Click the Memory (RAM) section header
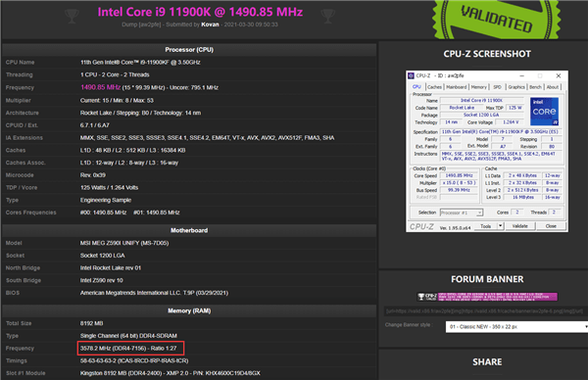The width and height of the screenshot is (588, 380). pyautogui.click(x=189, y=310)
